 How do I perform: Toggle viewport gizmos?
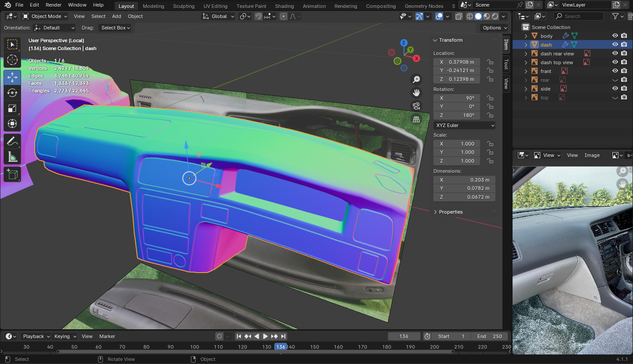click(419, 16)
